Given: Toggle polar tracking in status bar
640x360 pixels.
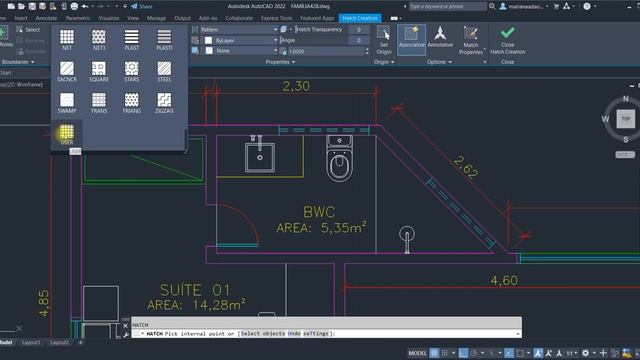Looking at the screenshot, I should pyautogui.click(x=473, y=353).
